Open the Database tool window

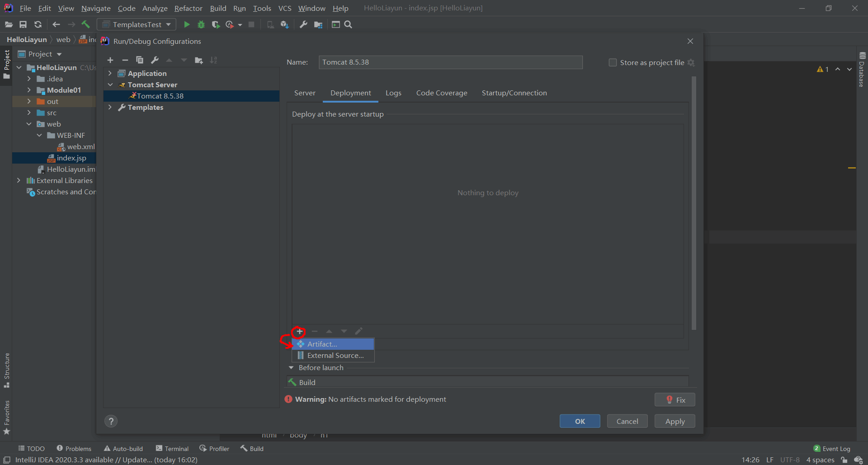[862, 70]
